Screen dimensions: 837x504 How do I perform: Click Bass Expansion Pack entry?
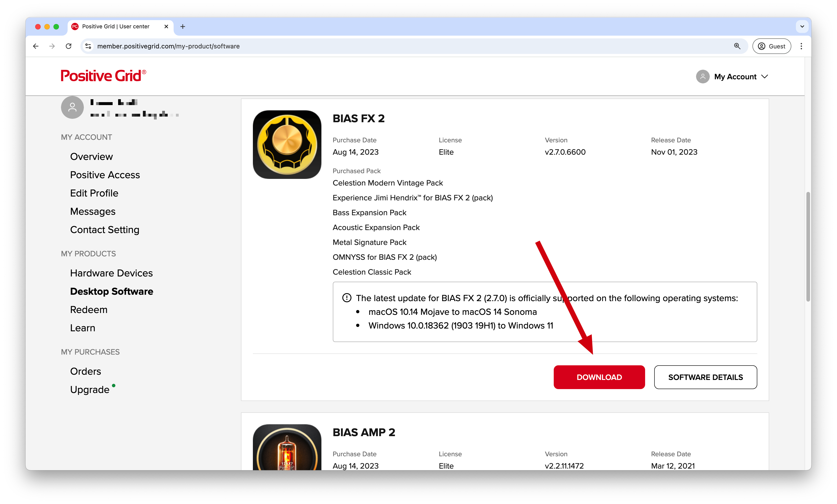369,213
